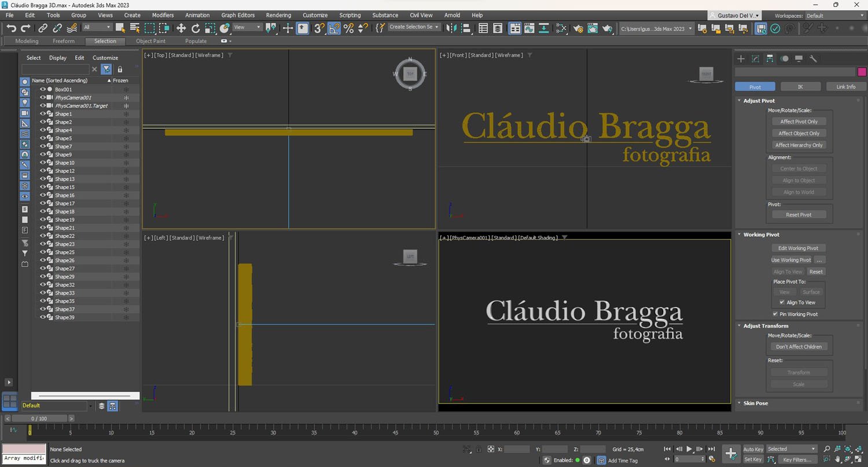
Task: Open the Rendering menu
Action: pos(278,15)
